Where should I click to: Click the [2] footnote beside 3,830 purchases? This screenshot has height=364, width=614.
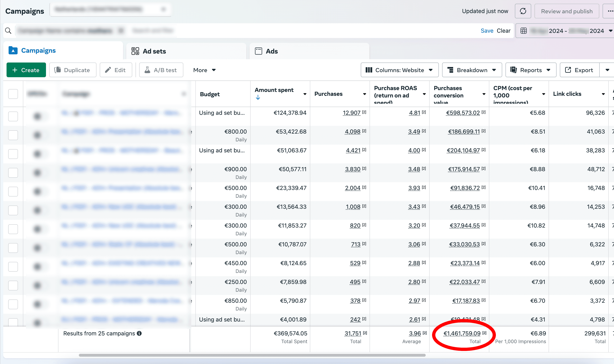[x=364, y=169]
